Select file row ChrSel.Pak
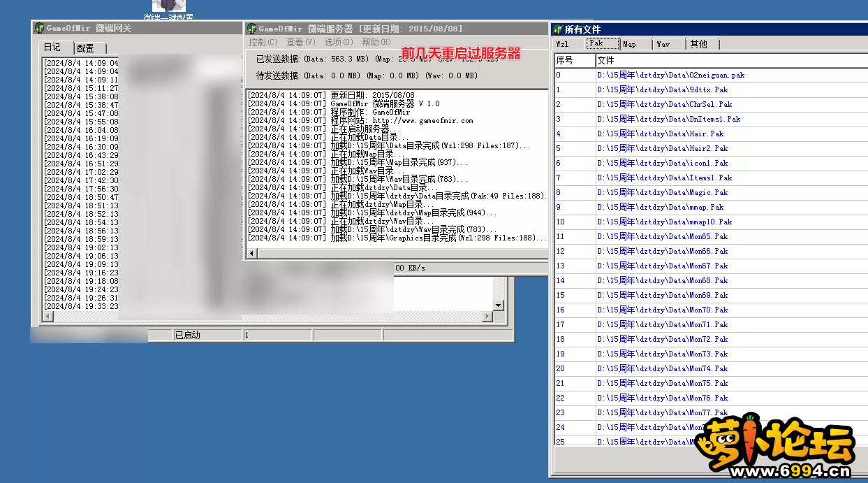The width and height of the screenshot is (868, 483). tap(711, 104)
